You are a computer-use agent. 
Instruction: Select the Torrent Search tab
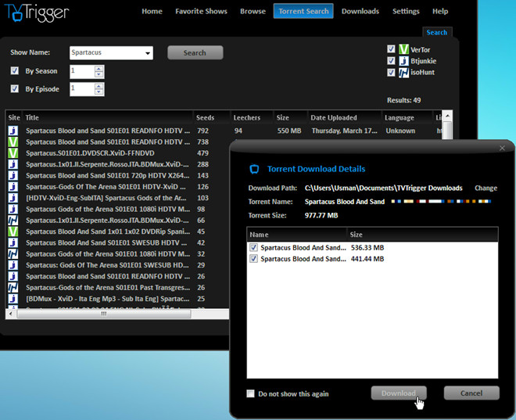pos(303,11)
